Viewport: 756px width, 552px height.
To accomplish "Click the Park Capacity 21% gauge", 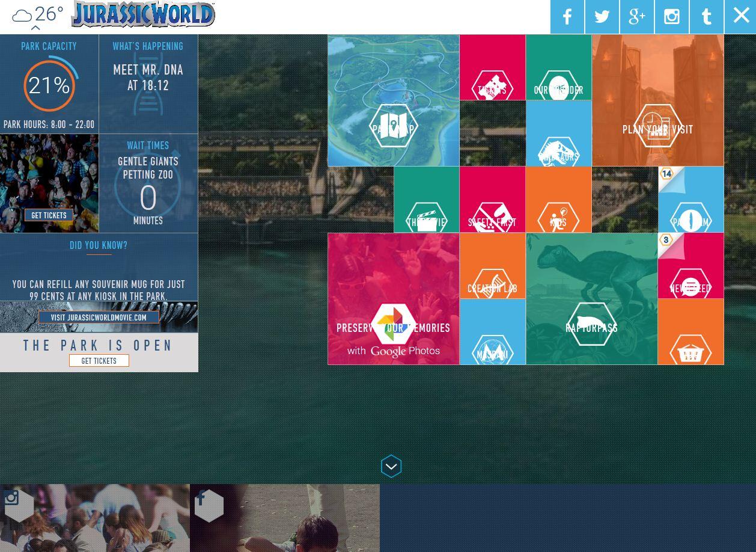I will tap(49, 85).
